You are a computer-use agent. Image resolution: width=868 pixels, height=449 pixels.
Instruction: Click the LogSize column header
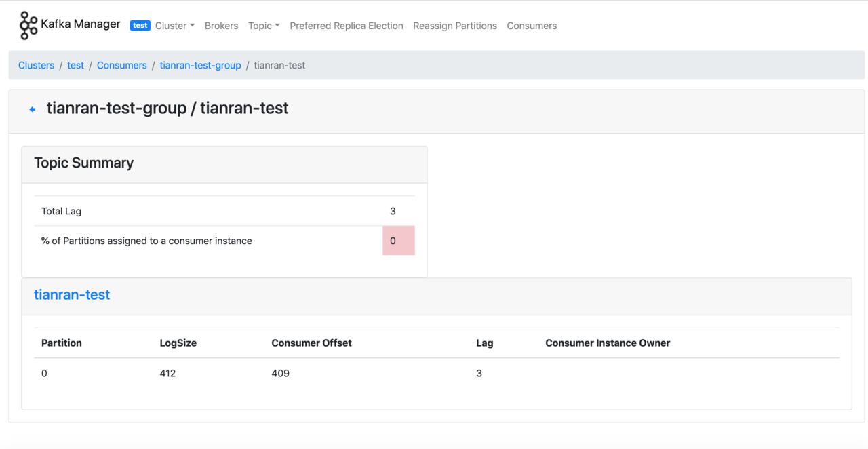click(178, 343)
